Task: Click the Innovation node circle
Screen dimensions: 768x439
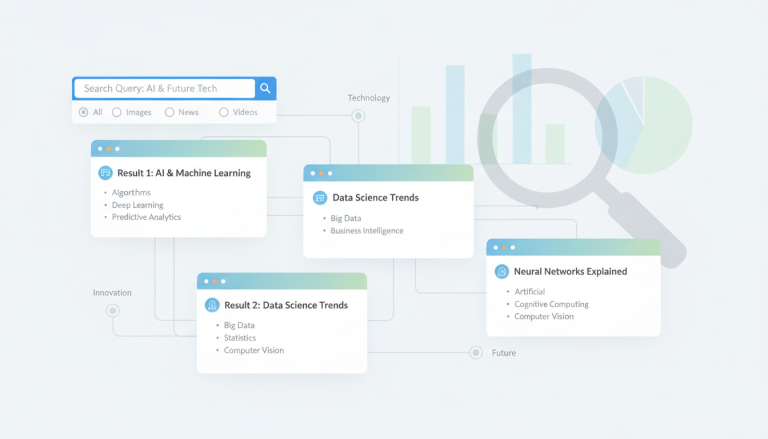Action: 113,311
